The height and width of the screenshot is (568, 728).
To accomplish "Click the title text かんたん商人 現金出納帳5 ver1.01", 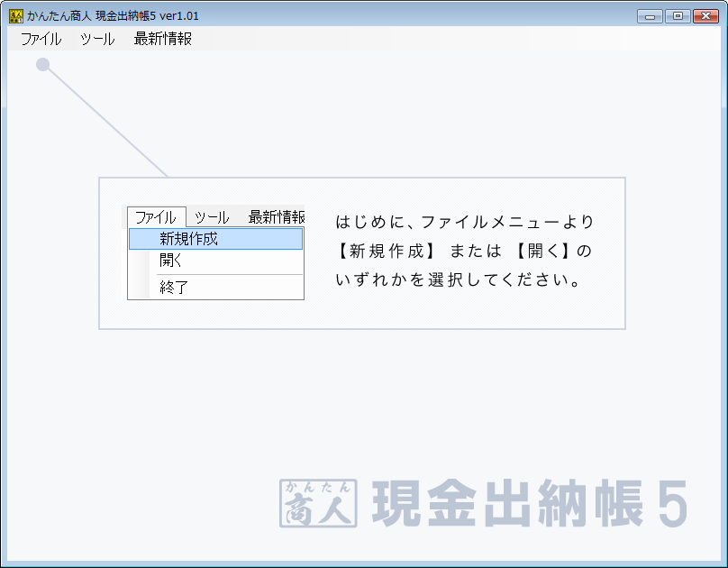I will (113, 16).
